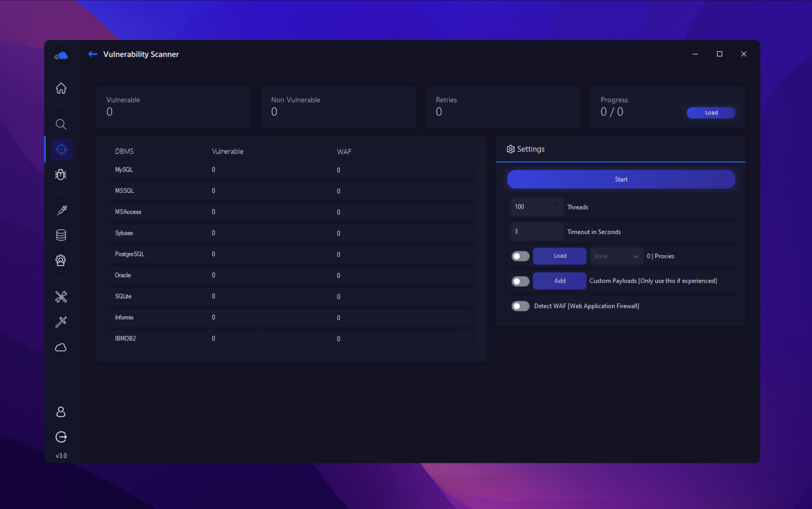
Task: Click the magnifier search icon in sidebar
Action: coord(61,124)
